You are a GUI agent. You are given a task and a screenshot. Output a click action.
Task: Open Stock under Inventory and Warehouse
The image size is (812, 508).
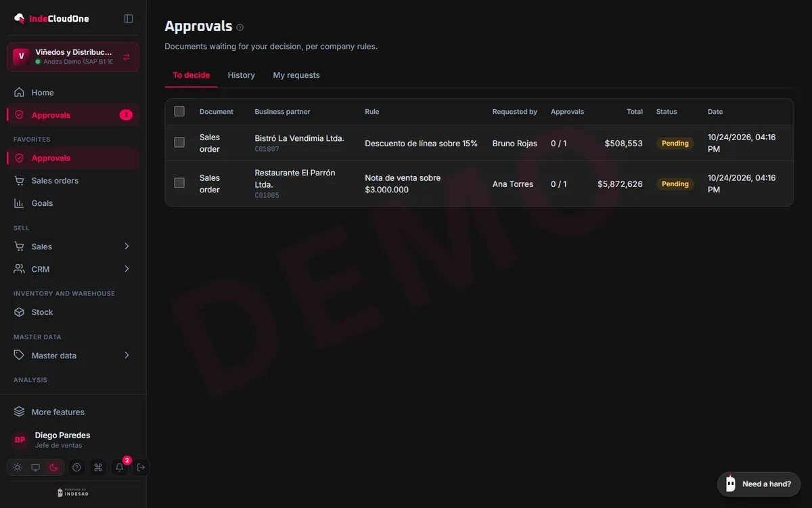coord(73,312)
